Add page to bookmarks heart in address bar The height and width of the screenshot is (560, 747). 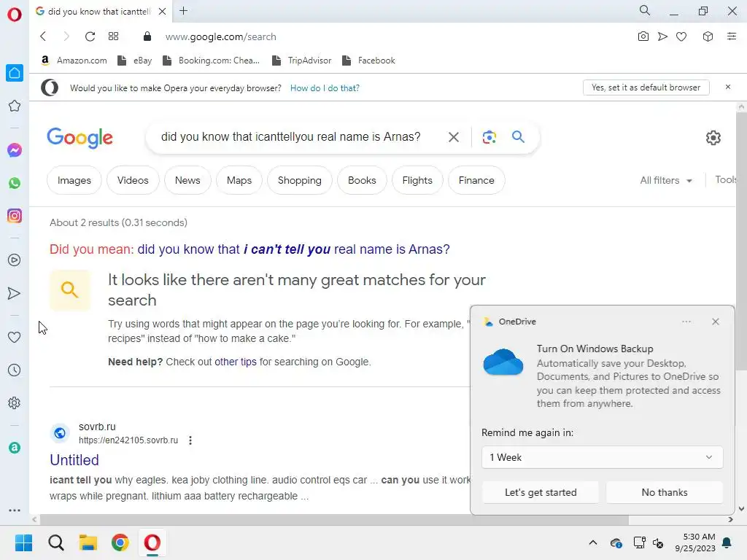[x=682, y=36]
